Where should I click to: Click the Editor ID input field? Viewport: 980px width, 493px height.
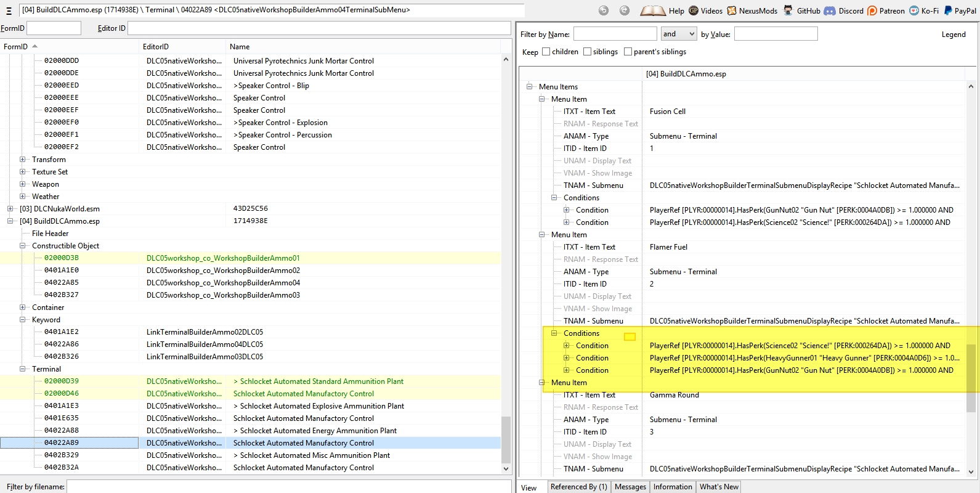tap(319, 28)
